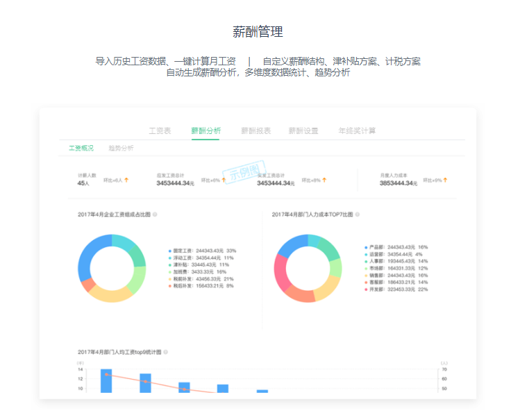The height and width of the screenshot is (420, 520).
Task: Click the 浮动工资 legend entry
Action: click(201, 258)
